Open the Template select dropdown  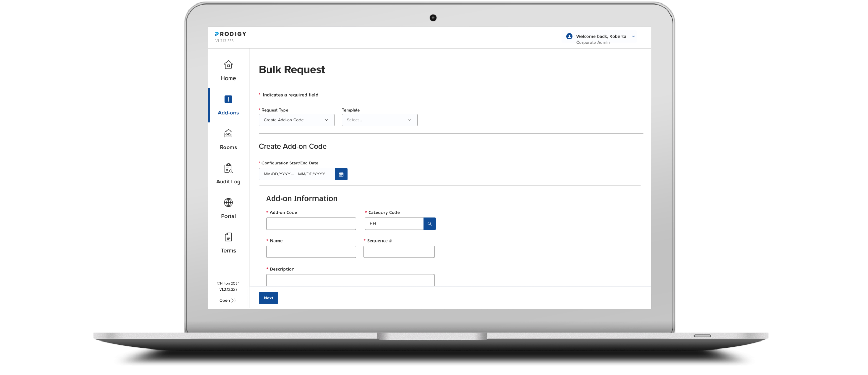click(x=379, y=120)
